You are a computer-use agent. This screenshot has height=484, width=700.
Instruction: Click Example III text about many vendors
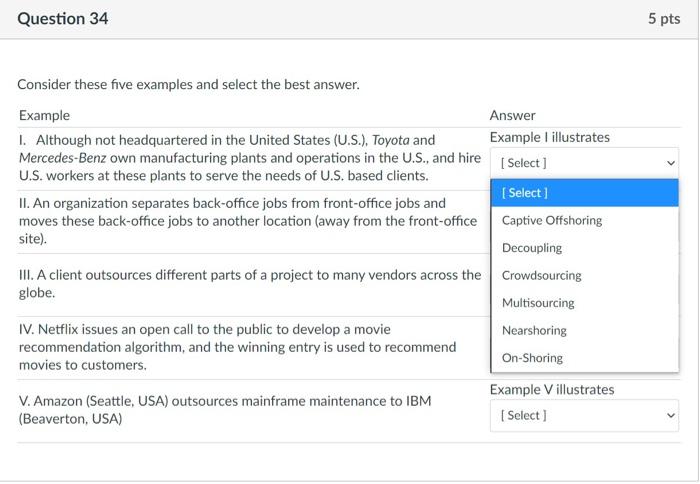click(250, 284)
